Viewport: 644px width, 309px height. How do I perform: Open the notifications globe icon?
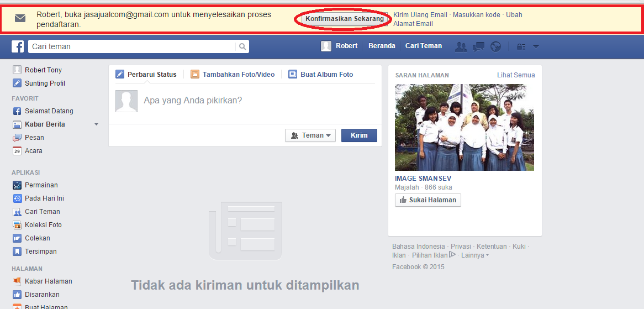point(495,46)
